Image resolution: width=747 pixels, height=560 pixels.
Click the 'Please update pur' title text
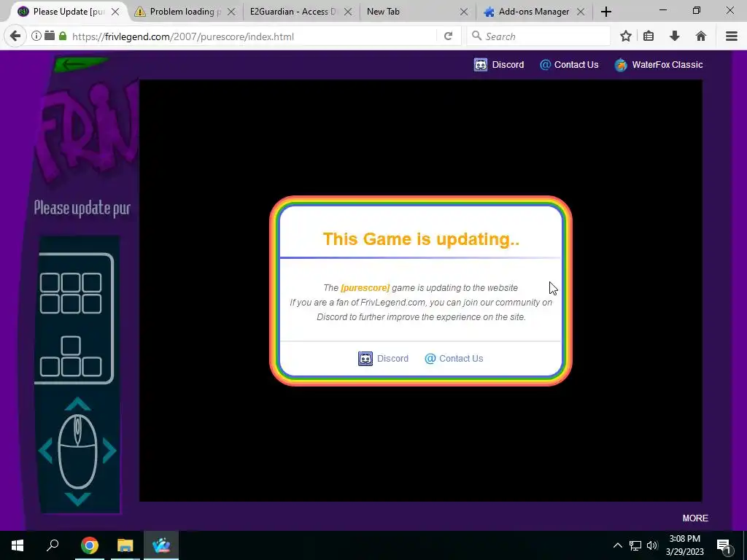pos(82,209)
